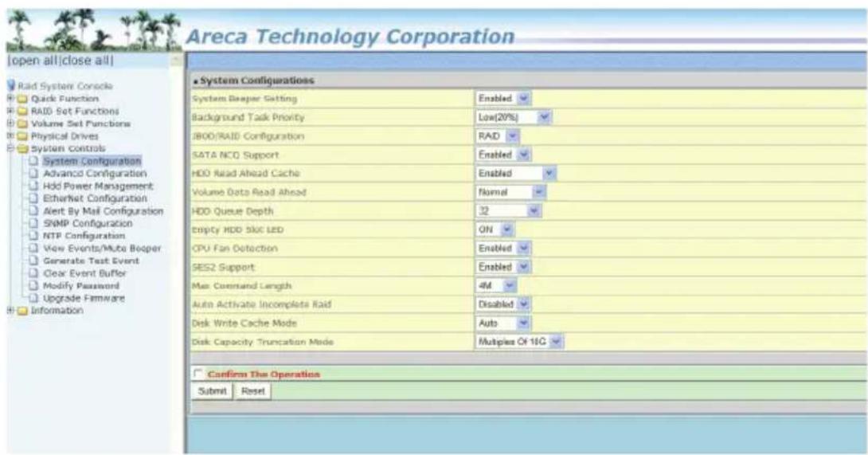Open the Volume Data Read Ahead dropdown
The width and height of the screenshot is (868, 455).
511,192
